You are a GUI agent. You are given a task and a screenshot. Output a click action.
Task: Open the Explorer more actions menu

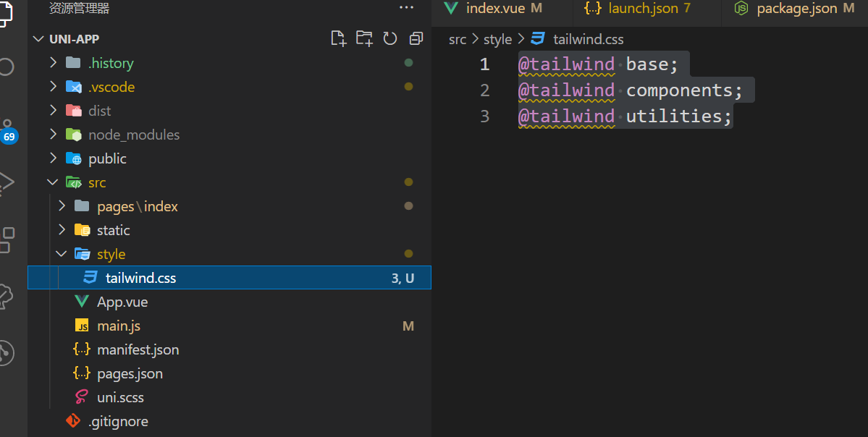tap(406, 8)
